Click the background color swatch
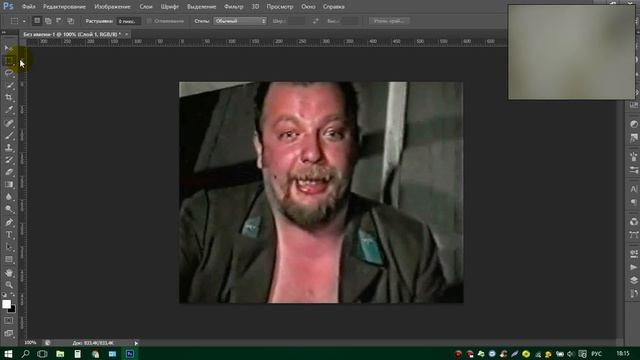640x360 pixels. [x=13, y=310]
